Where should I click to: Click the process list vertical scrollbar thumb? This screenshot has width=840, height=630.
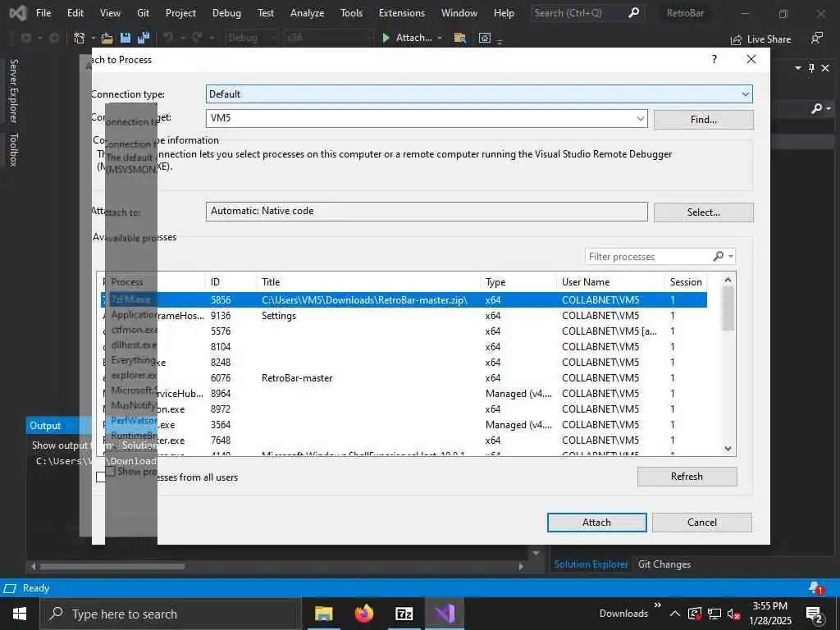tap(728, 308)
